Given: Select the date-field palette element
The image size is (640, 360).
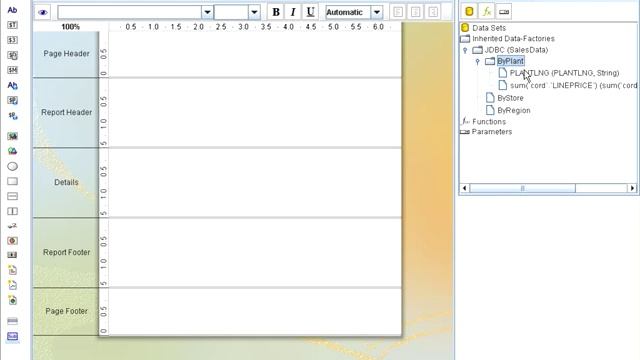Looking at the screenshot, I should coord(12,55).
